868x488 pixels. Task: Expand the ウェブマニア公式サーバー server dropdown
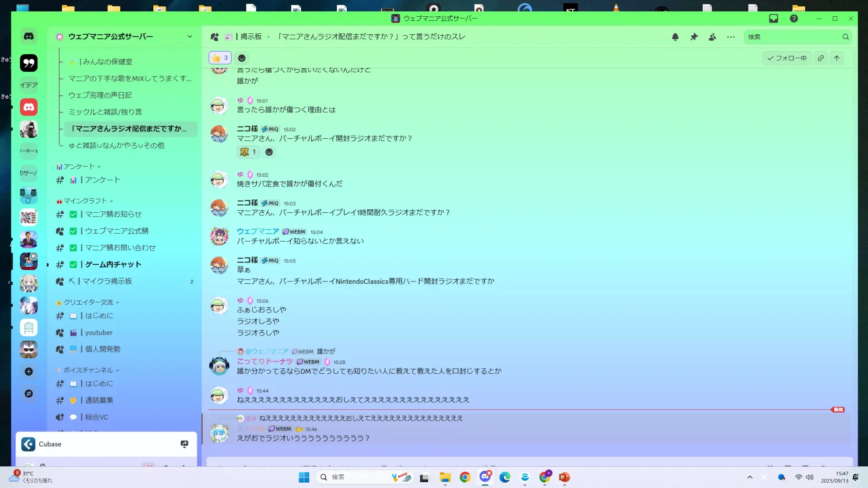[189, 37]
